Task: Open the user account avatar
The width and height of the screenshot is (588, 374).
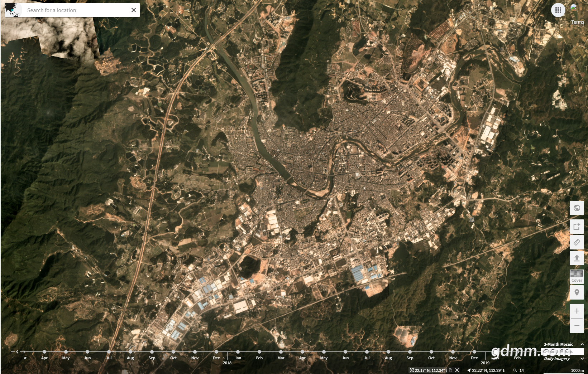Action: (x=575, y=9)
